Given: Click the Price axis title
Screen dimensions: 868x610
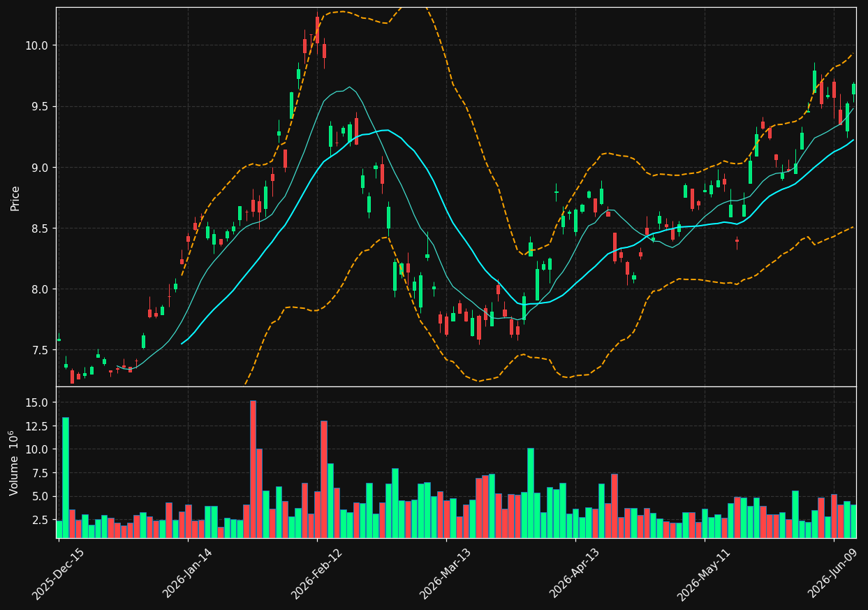Looking at the screenshot, I should tap(15, 198).
